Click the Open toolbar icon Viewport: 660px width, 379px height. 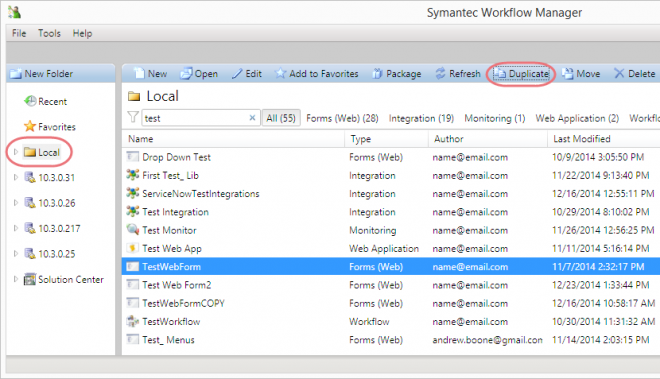point(186,73)
